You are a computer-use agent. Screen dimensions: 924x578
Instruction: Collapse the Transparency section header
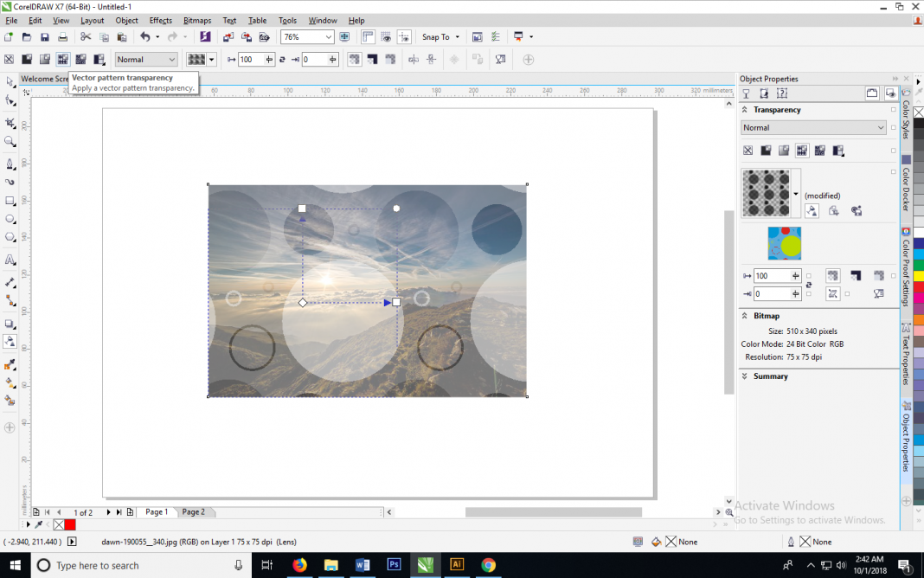click(746, 109)
